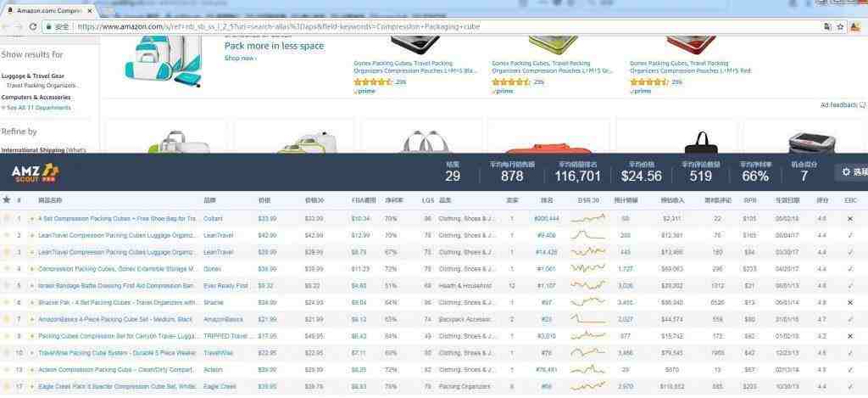The width and height of the screenshot is (868, 398).
Task: Click Luggage & Travel Gear department
Action: coord(33,76)
